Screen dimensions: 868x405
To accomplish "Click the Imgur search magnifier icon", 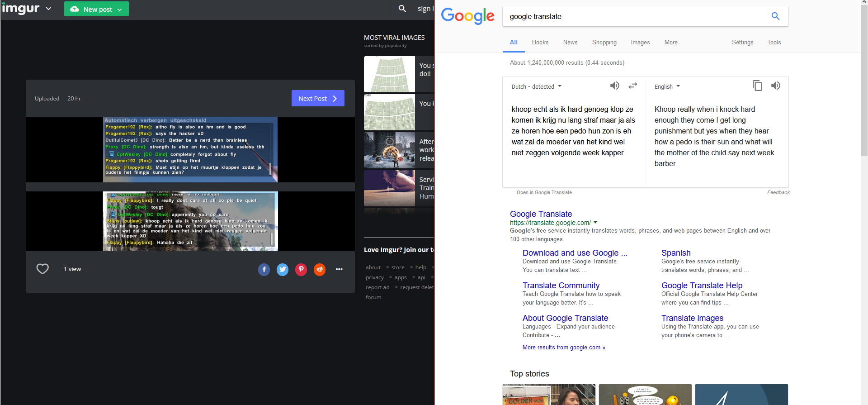I will tap(402, 9).
